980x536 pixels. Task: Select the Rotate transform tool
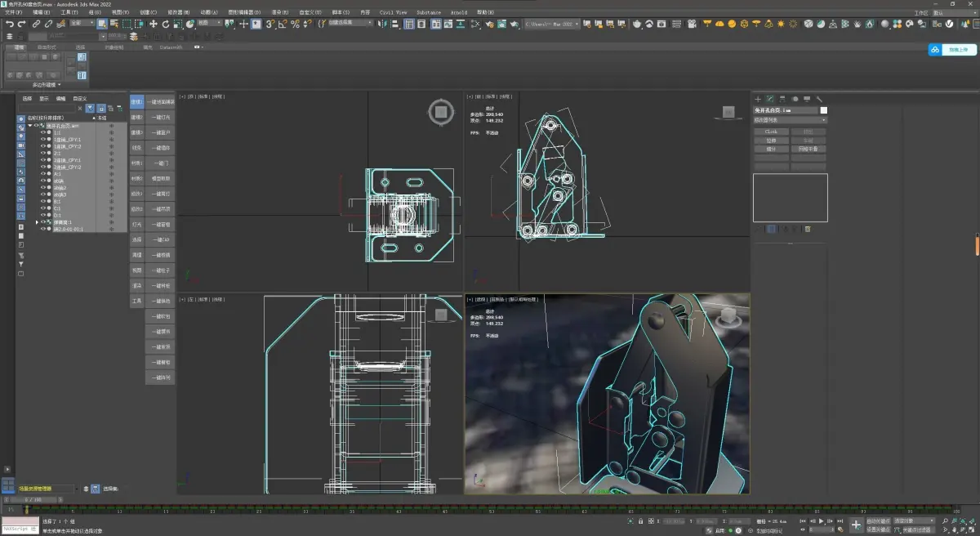pos(166,25)
